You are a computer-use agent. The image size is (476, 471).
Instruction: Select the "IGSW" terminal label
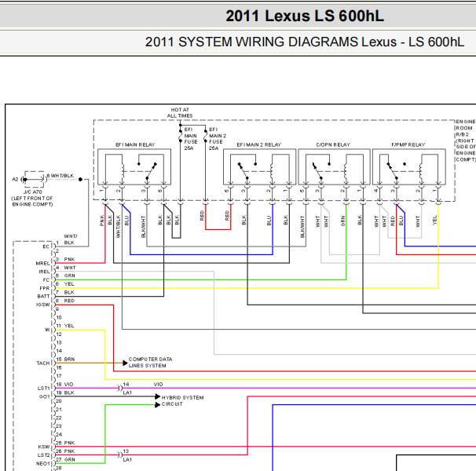tap(42, 305)
